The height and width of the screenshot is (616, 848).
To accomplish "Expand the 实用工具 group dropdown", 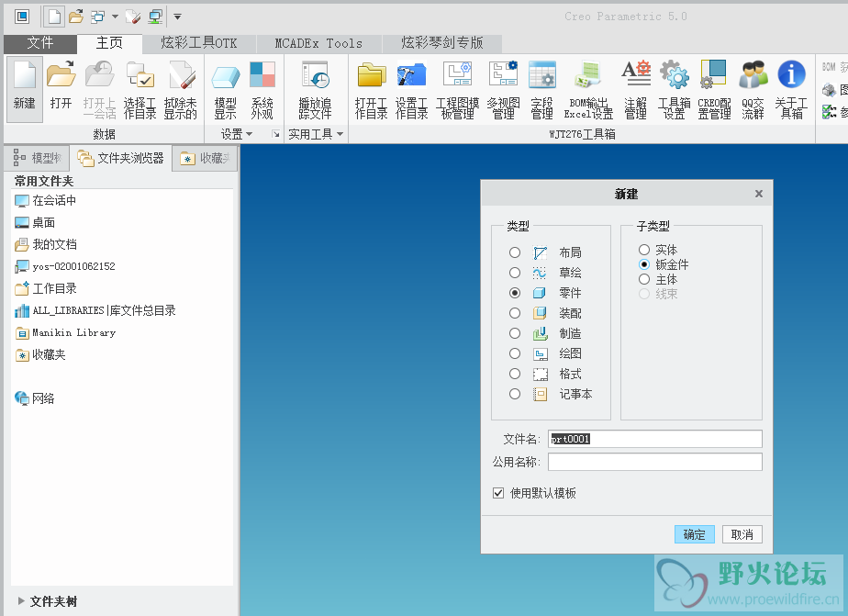I will 316,134.
